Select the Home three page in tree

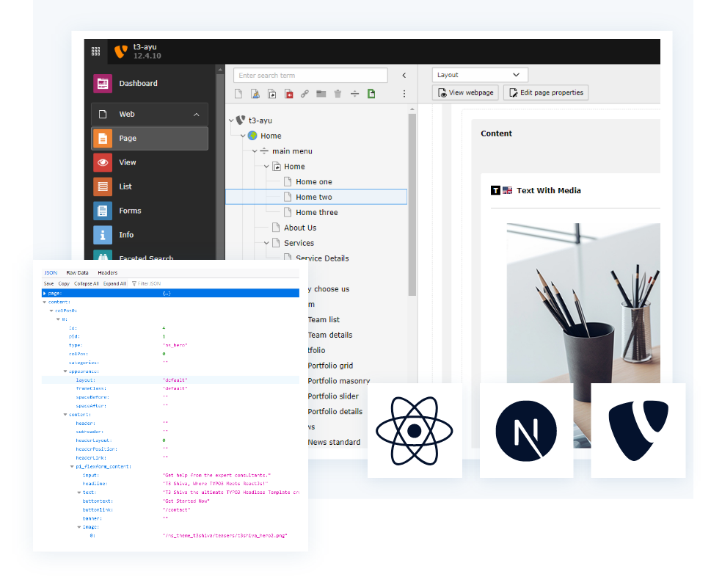tap(316, 212)
